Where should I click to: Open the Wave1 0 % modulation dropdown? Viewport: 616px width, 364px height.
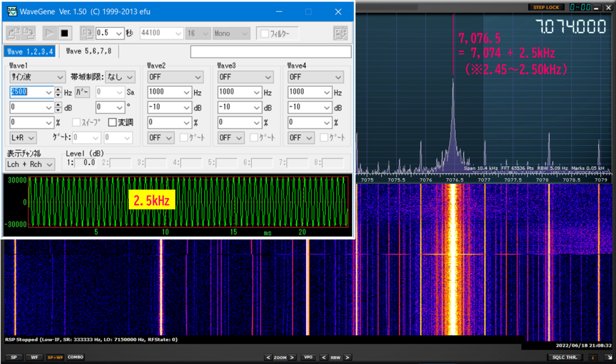click(x=32, y=123)
